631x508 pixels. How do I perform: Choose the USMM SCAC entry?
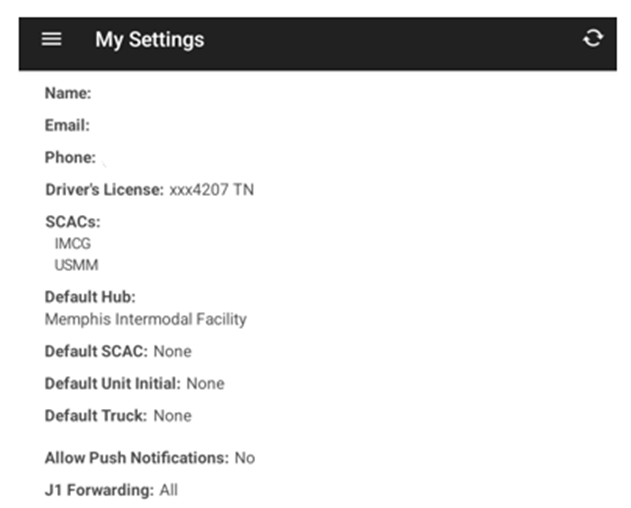tap(76, 265)
